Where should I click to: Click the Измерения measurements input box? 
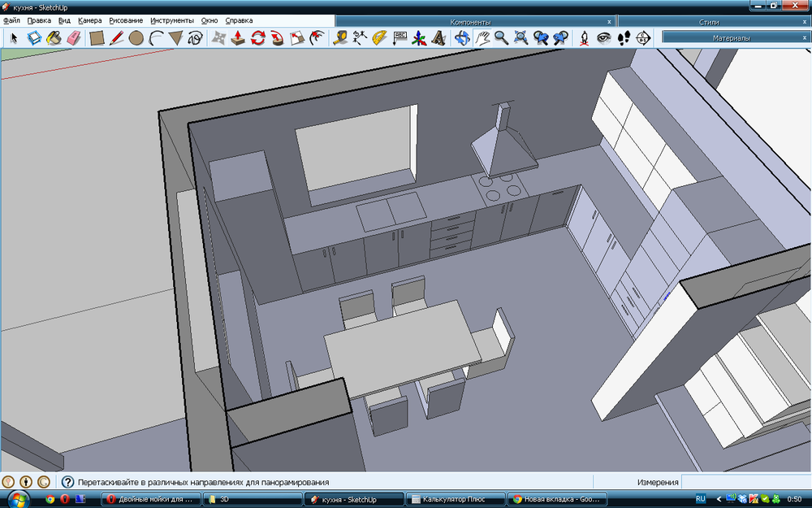pos(745,482)
